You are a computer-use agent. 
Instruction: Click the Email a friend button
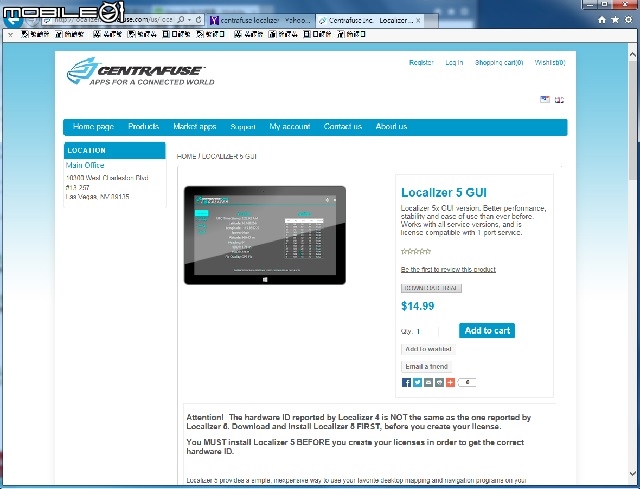426,367
